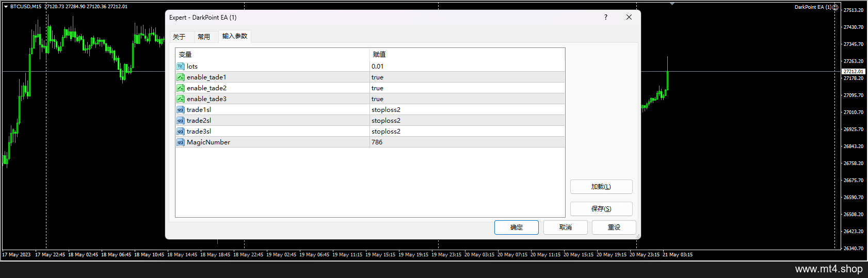
Task: Click the BTCUSD,M15 chart title arrow
Action: click(6, 7)
